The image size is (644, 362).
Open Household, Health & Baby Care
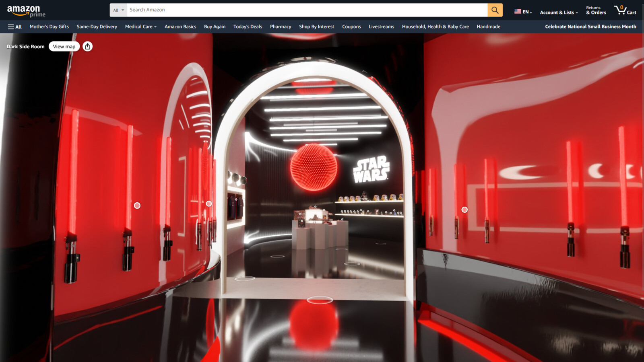435,27
